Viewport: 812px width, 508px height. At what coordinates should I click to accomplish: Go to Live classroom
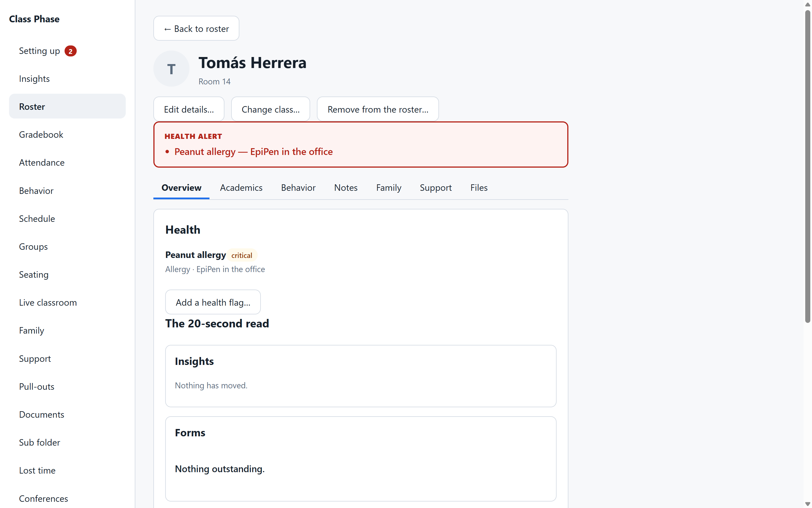(67, 302)
